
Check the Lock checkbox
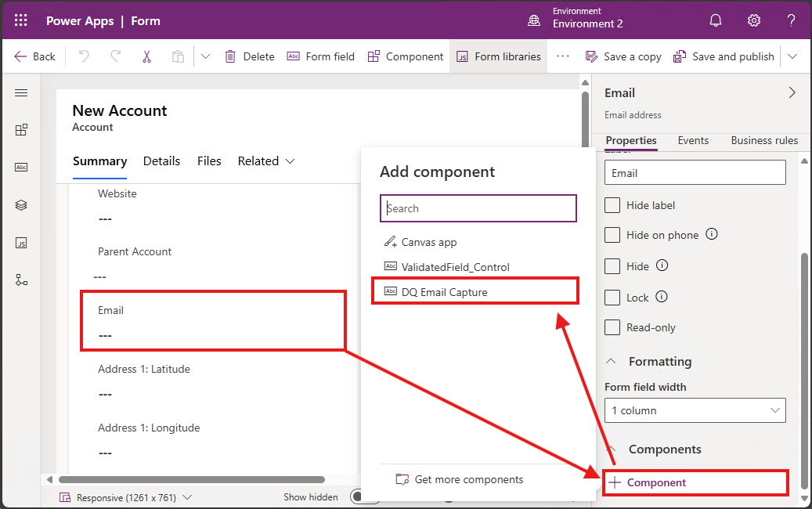point(612,298)
